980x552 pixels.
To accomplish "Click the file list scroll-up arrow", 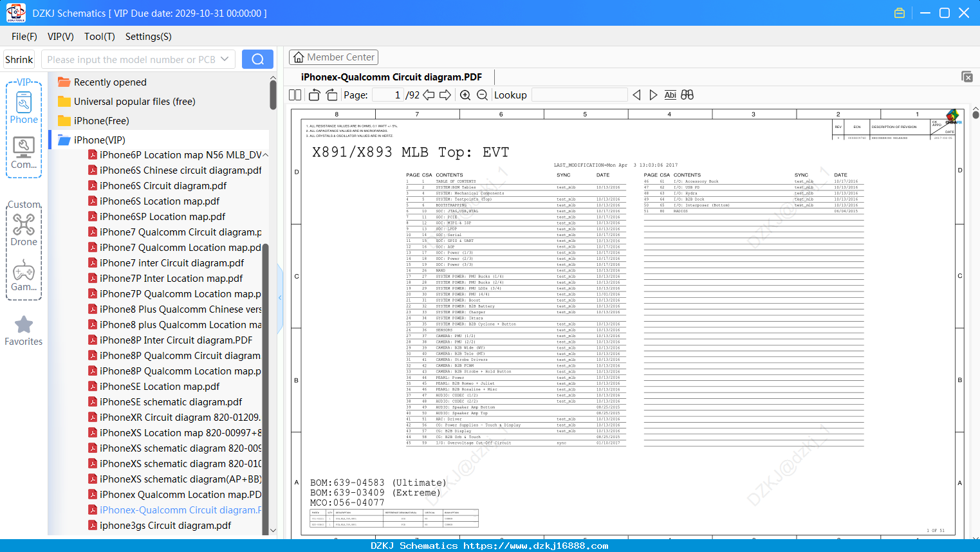I will pyautogui.click(x=273, y=78).
